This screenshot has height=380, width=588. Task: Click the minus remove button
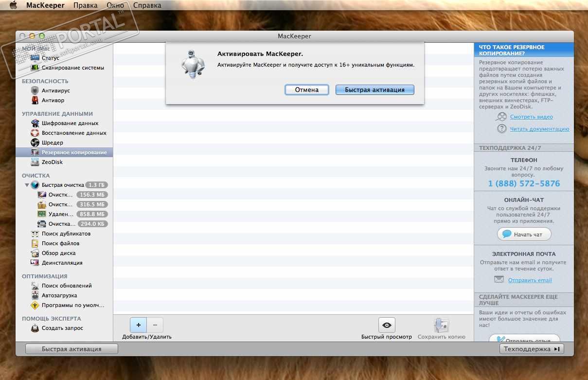tap(155, 325)
